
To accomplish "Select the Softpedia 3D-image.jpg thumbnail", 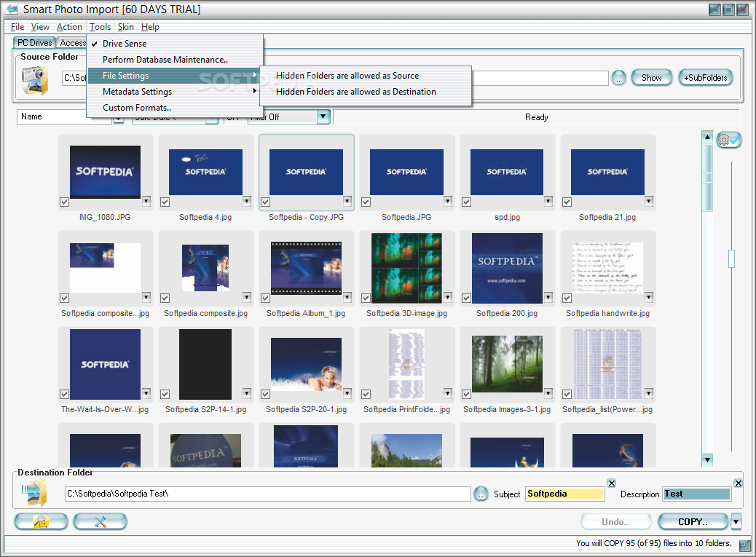I will click(x=406, y=268).
